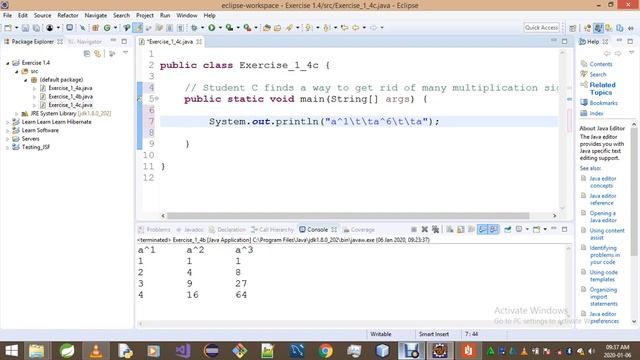Open the Source menu
Viewport: 640px width, 360px height.
click(42, 15)
